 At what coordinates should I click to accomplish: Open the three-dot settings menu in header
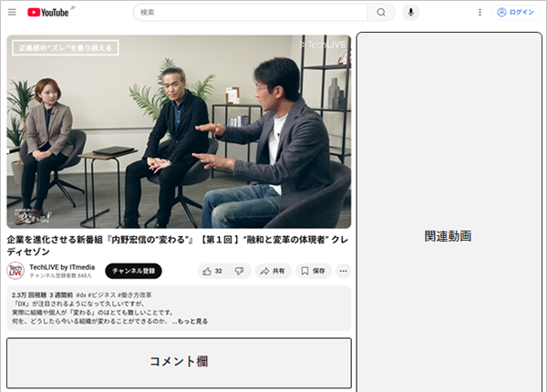point(480,12)
